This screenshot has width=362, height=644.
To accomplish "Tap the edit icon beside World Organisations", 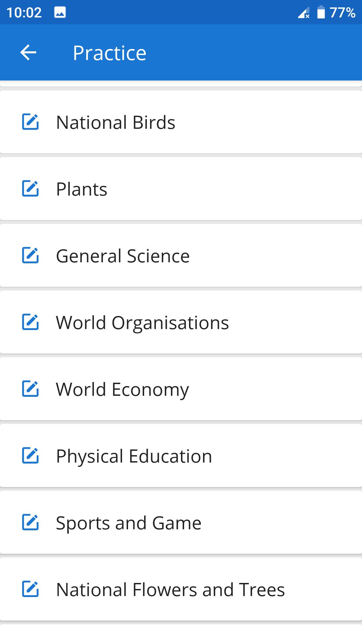I will tap(31, 322).
